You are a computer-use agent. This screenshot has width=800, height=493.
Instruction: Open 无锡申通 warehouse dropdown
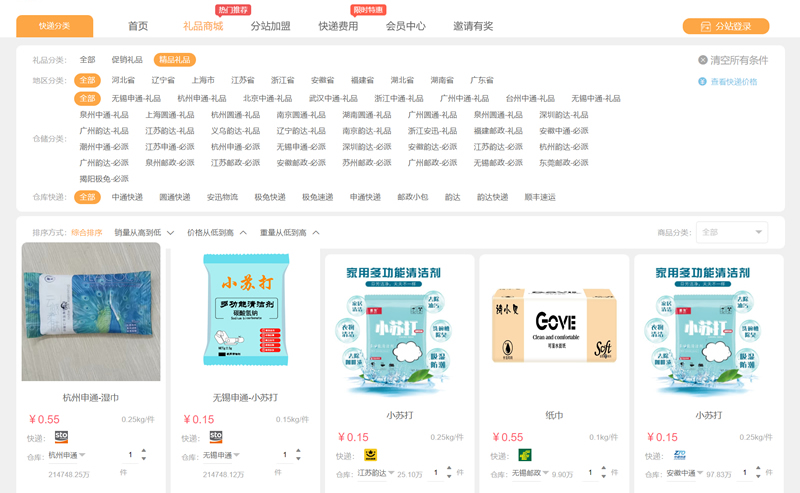point(221,455)
